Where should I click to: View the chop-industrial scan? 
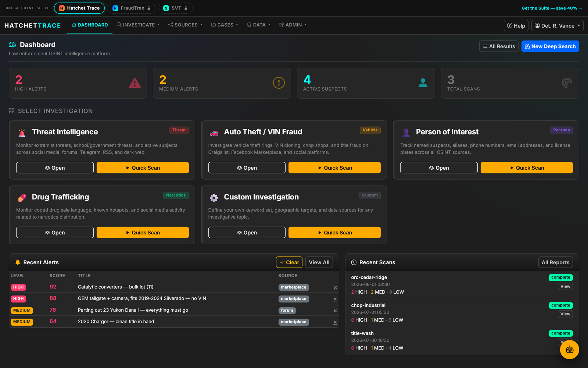(565, 314)
